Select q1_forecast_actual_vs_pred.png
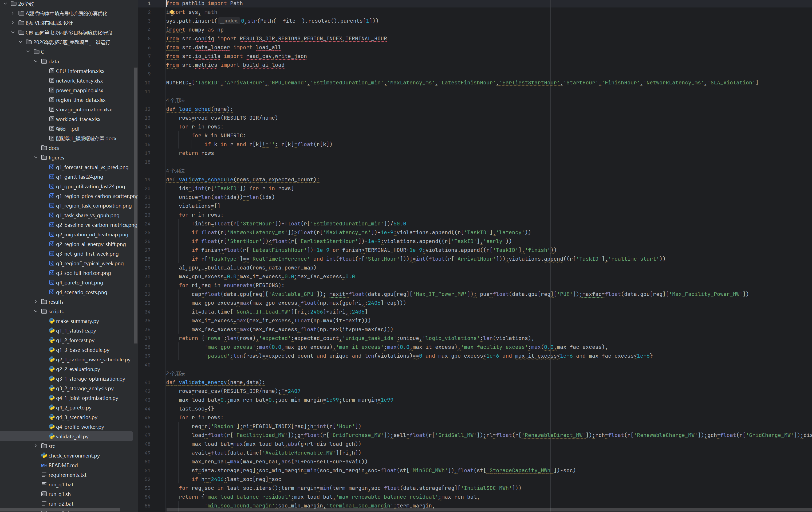This screenshot has height=512, width=812. [x=92, y=167]
